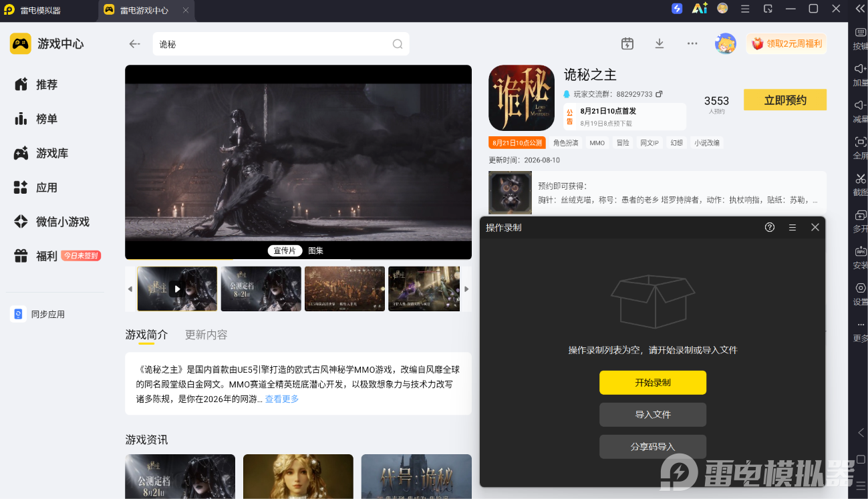
Task: Select the second 公测定档 8月21日 thumbnail
Action: point(261,289)
